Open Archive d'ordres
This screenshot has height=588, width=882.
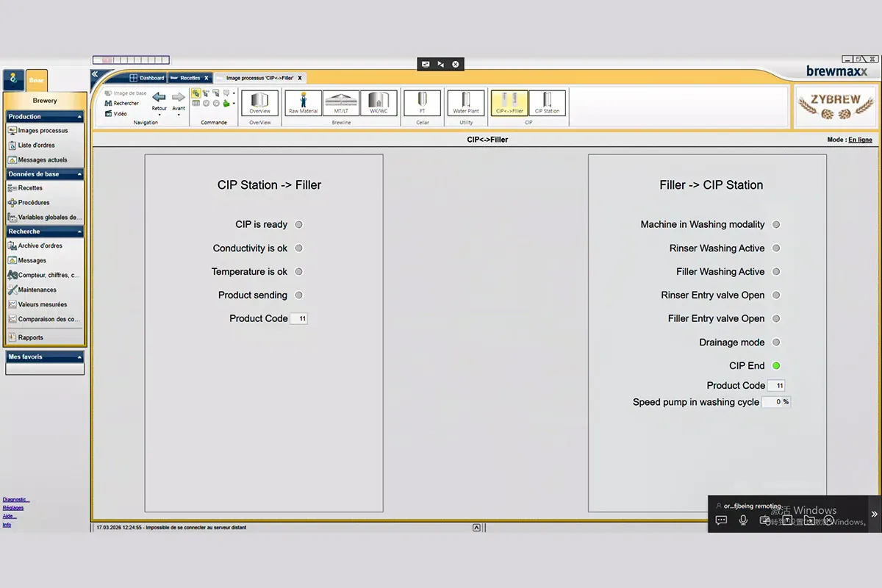tap(35, 246)
